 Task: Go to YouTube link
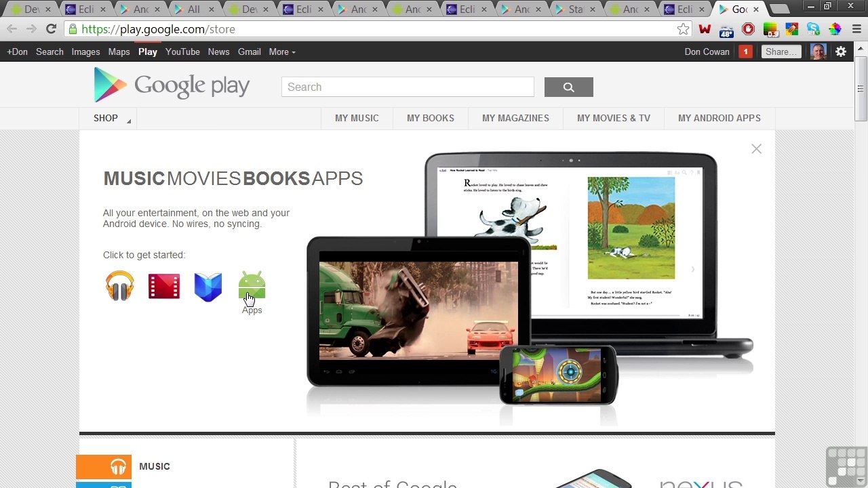(182, 52)
